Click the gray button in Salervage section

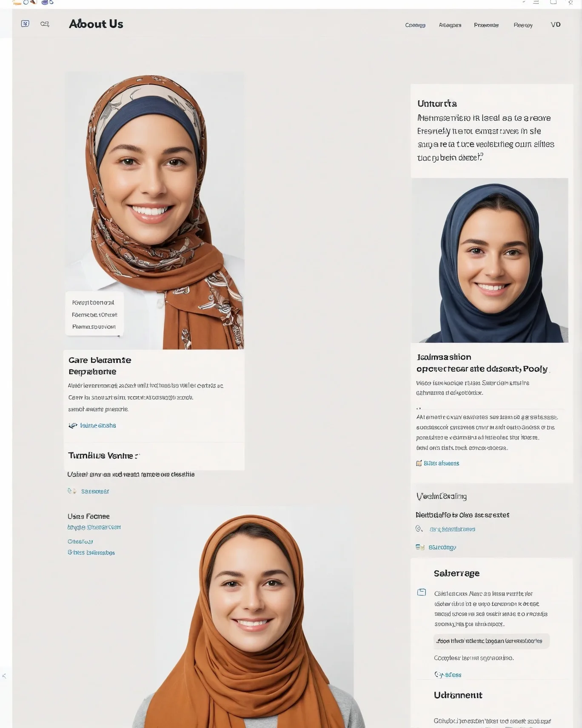[x=491, y=641]
